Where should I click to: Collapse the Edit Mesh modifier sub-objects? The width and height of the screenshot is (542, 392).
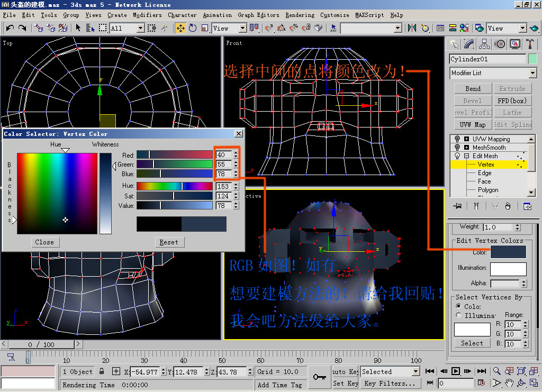click(x=467, y=156)
